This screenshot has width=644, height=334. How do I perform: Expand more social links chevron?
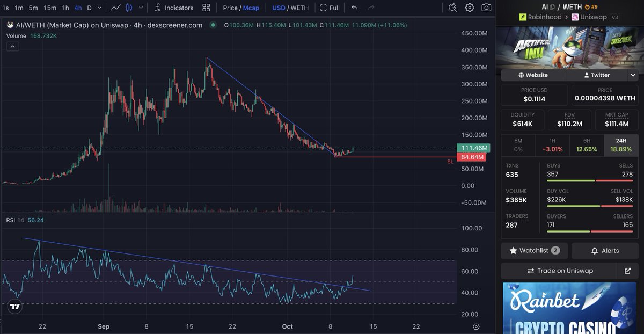pos(633,75)
